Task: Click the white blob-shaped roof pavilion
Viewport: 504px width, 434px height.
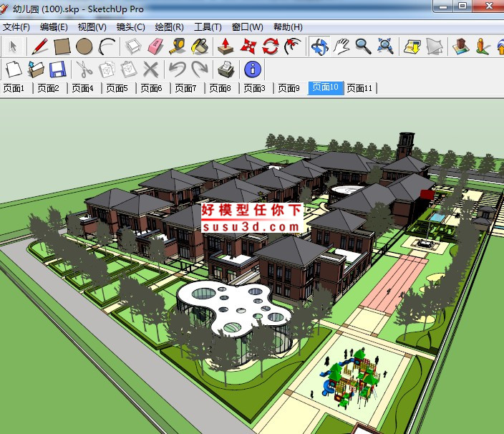Action: click(234, 307)
